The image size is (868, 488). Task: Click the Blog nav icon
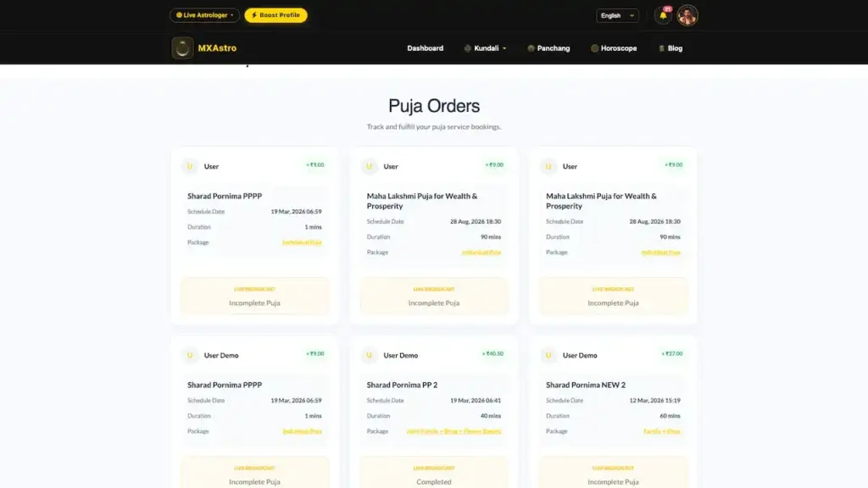pos(661,48)
